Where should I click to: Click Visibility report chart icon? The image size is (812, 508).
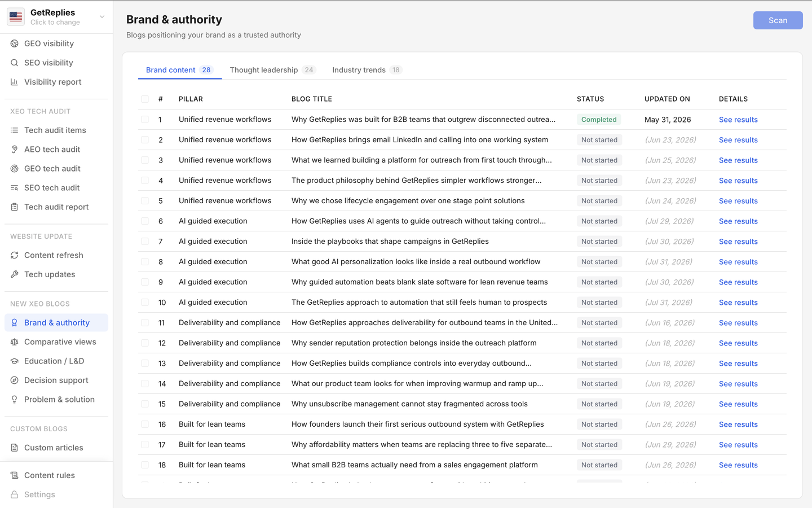click(15, 82)
